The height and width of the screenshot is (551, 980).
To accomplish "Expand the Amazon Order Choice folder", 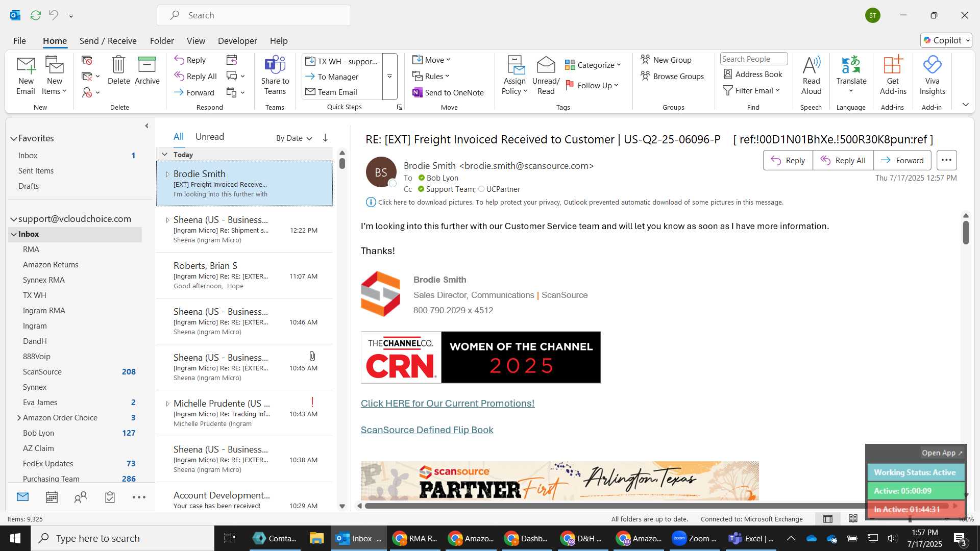I will (19, 417).
